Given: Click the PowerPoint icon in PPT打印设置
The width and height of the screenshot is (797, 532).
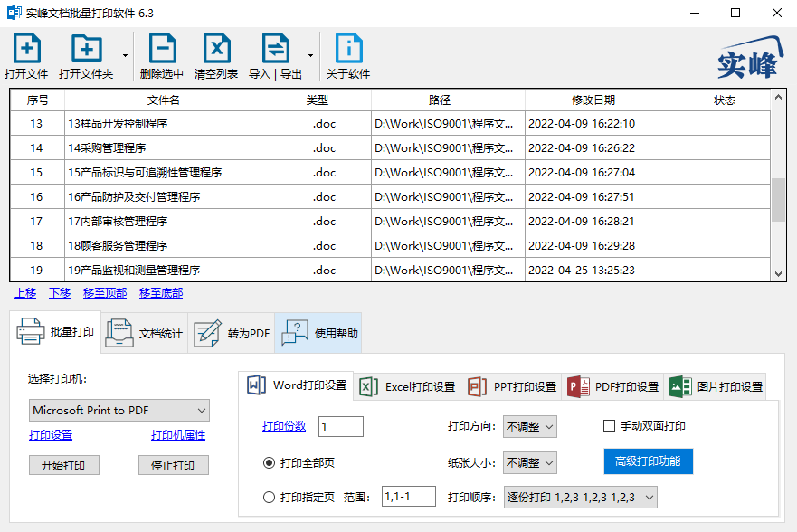Looking at the screenshot, I should pyautogui.click(x=477, y=386).
